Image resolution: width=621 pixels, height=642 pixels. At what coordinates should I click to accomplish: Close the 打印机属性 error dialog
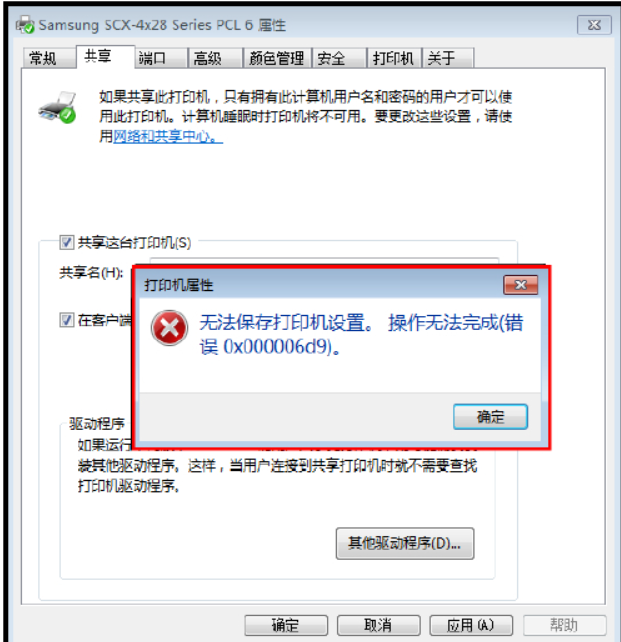[x=520, y=285]
